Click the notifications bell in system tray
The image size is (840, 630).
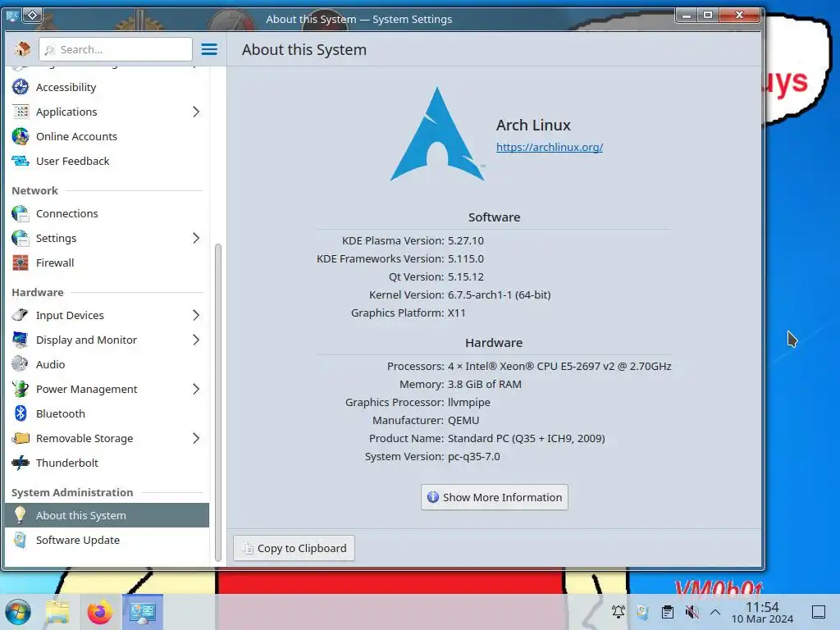[619, 612]
